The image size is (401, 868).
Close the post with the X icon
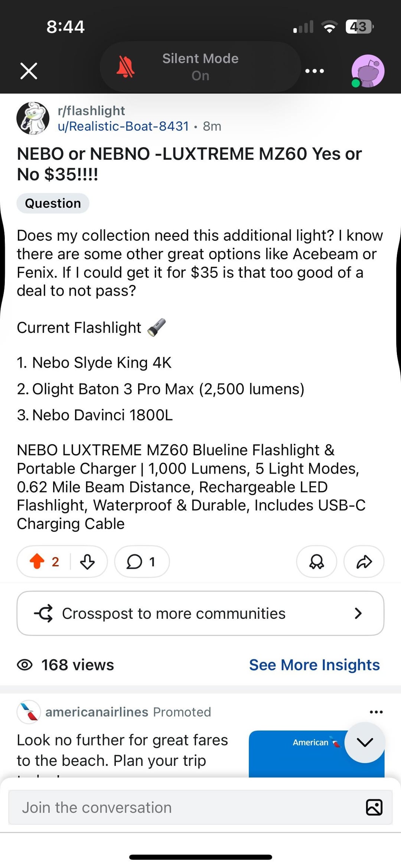29,71
